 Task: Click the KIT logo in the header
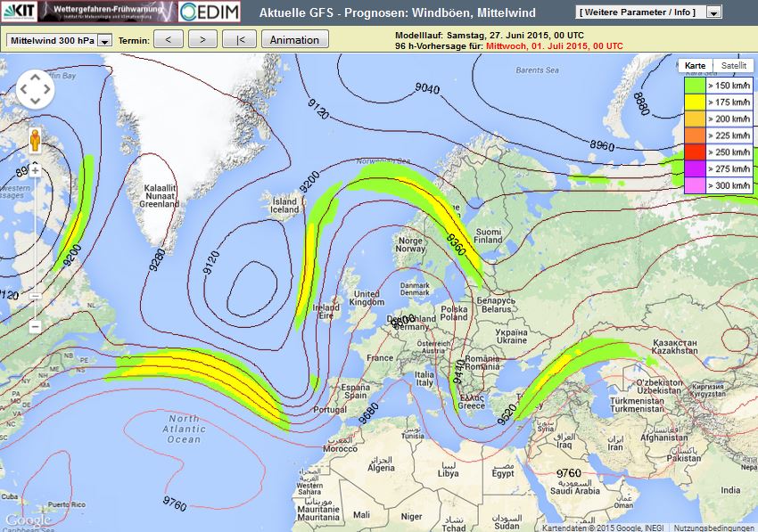19,11
